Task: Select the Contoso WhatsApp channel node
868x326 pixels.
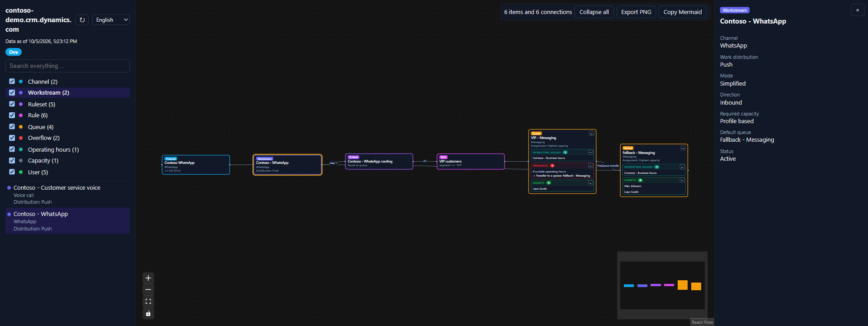Action: coord(196,165)
